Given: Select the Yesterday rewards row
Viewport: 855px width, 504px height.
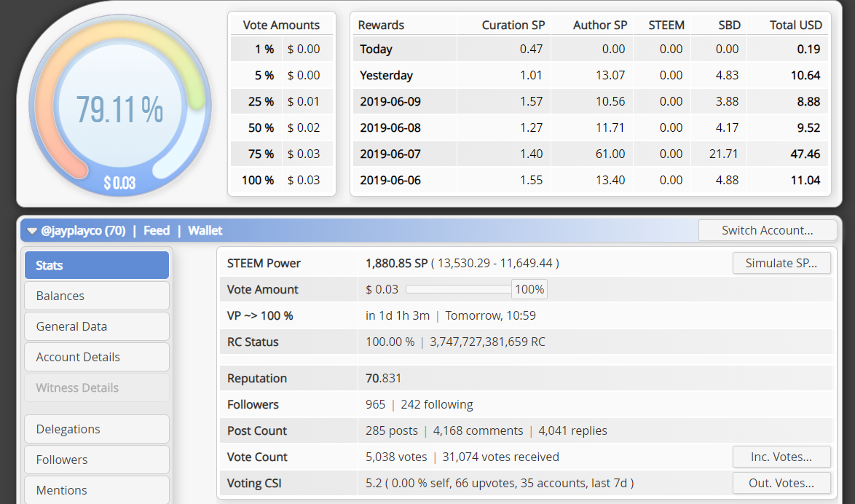Looking at the screenshot, I should pos(590,75).
